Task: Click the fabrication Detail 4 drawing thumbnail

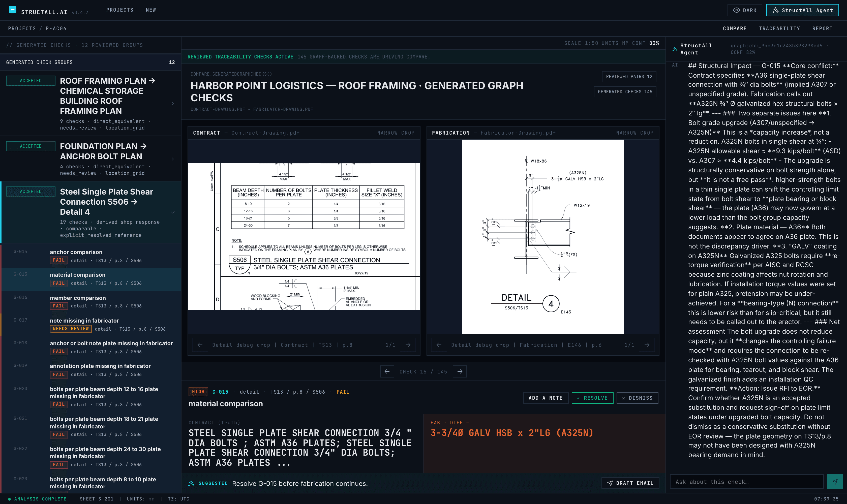Action: pos(542,237)
